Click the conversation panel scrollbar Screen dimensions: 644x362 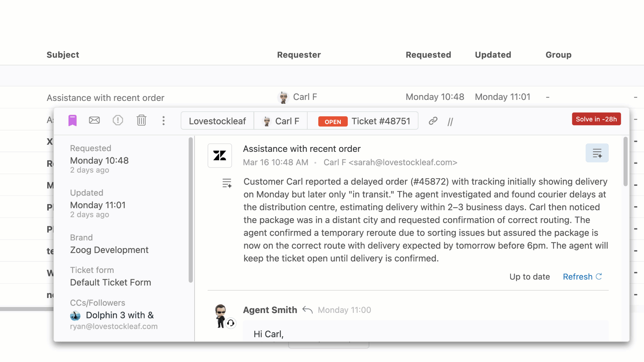coord(625,162)
